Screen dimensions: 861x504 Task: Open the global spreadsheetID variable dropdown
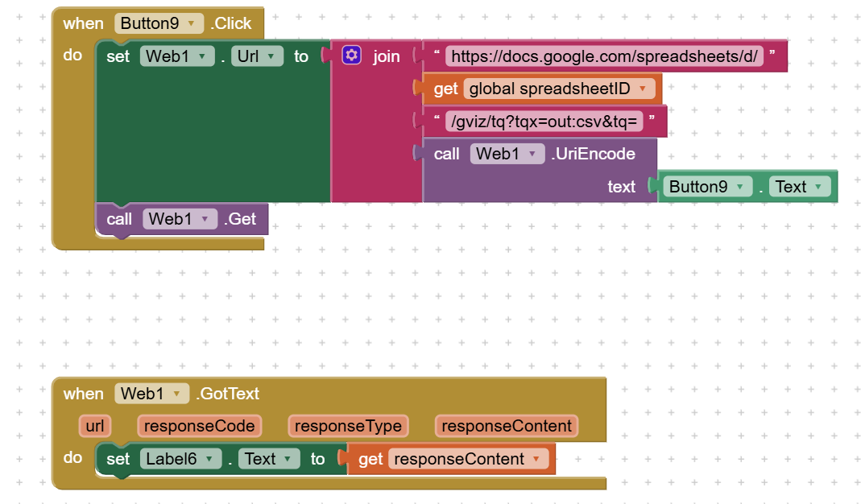(x=559, y=89)
